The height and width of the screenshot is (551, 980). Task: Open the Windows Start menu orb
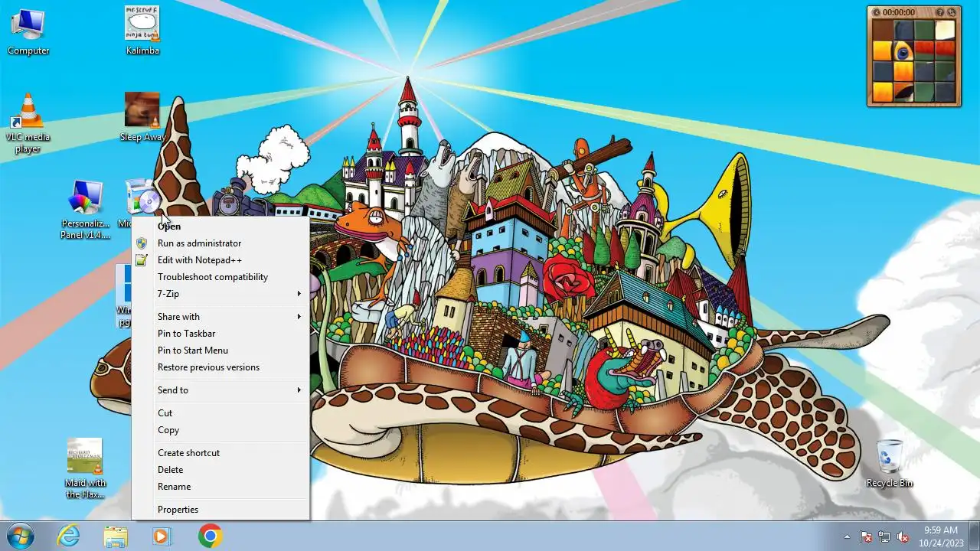[x=21, y=536]
